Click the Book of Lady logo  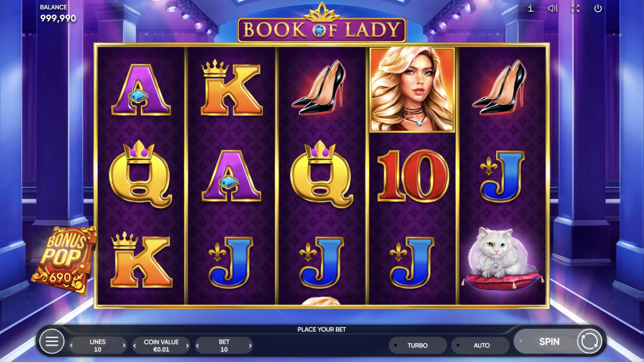321,25
